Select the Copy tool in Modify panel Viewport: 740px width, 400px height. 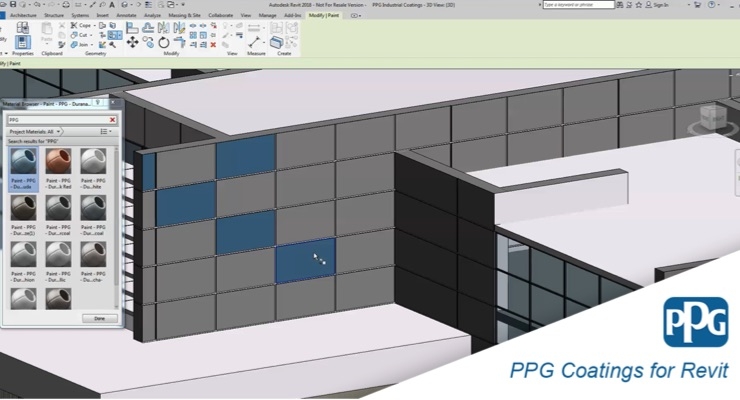click(148, 43)
